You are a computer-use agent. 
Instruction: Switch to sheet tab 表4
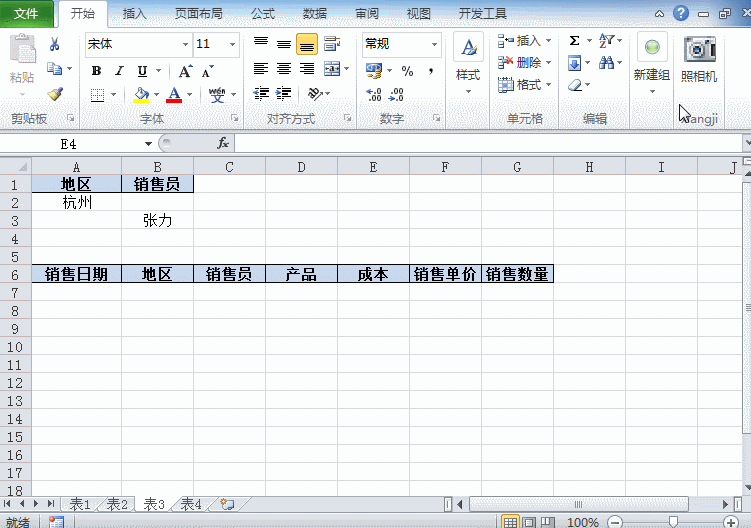(191, 504)
